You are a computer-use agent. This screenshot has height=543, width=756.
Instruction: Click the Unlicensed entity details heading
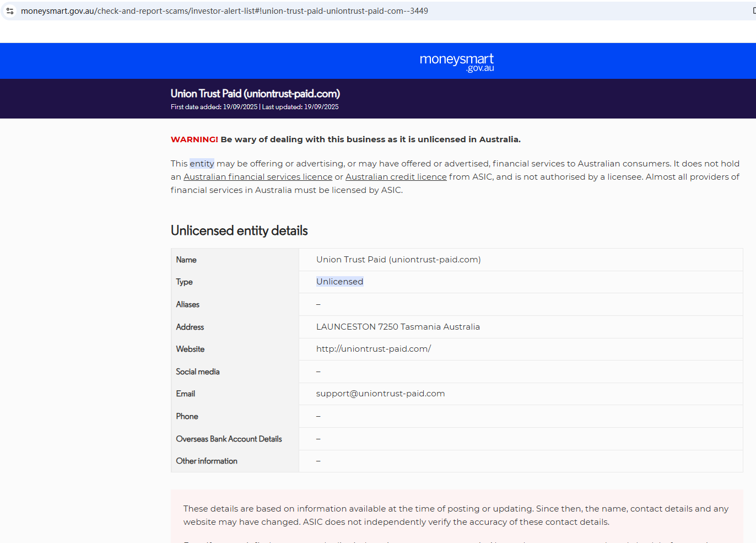(239, 230)
